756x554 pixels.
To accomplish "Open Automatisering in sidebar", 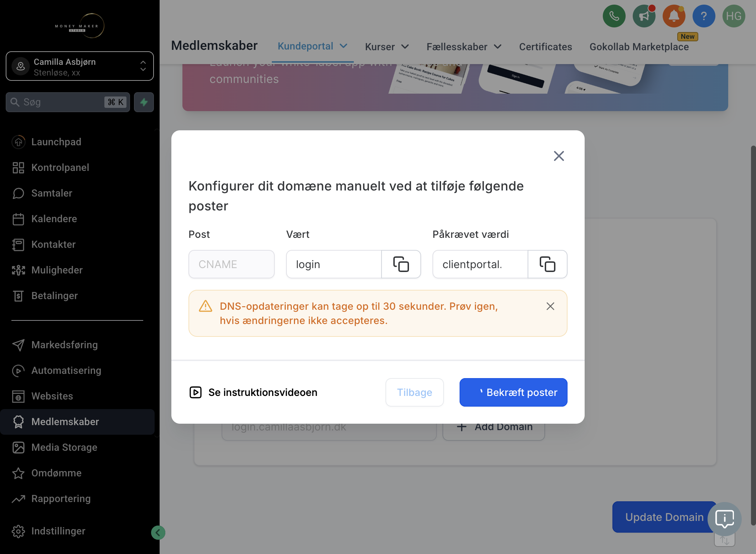I will point(77,370).
